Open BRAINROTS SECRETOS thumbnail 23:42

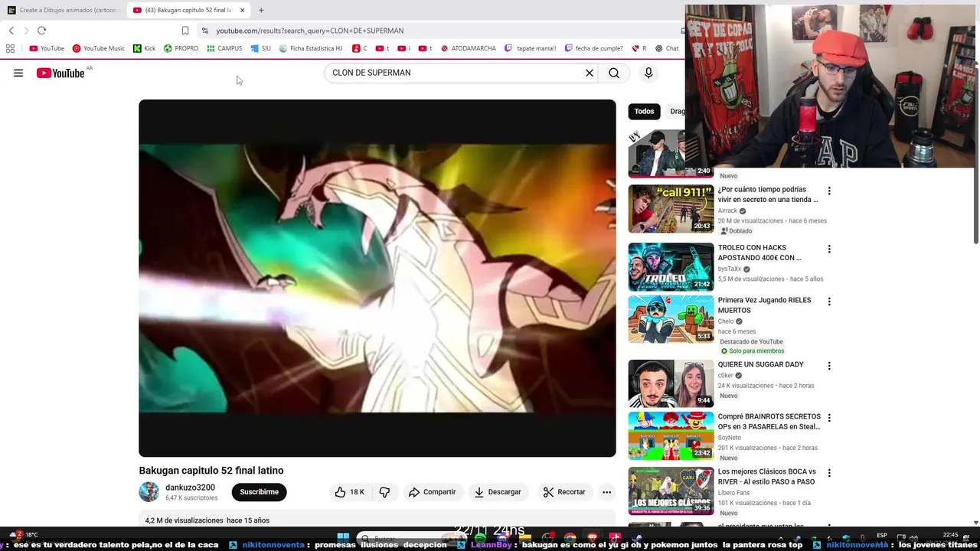[x=671, y=435]
